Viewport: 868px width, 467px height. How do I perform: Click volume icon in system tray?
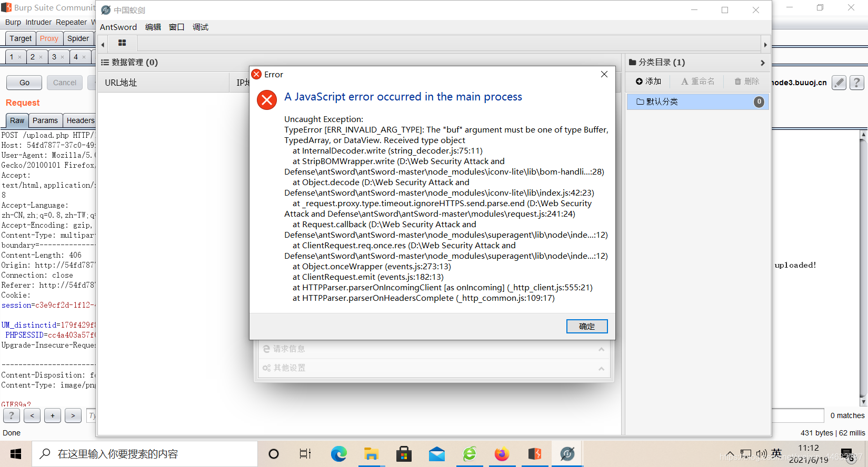761,454
